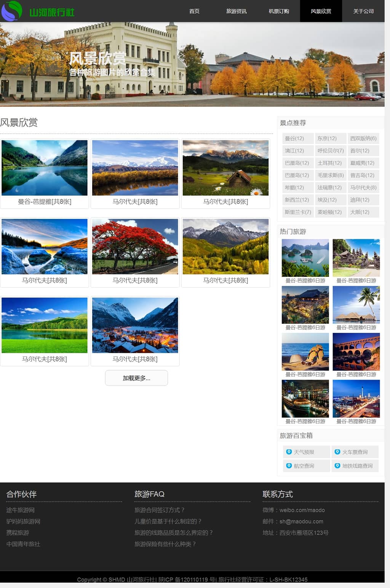Image resolution: width=390 pixels, height=588 pixels.
Task: Click the 航空查询 location pin icon
Action: click(289, 466)
